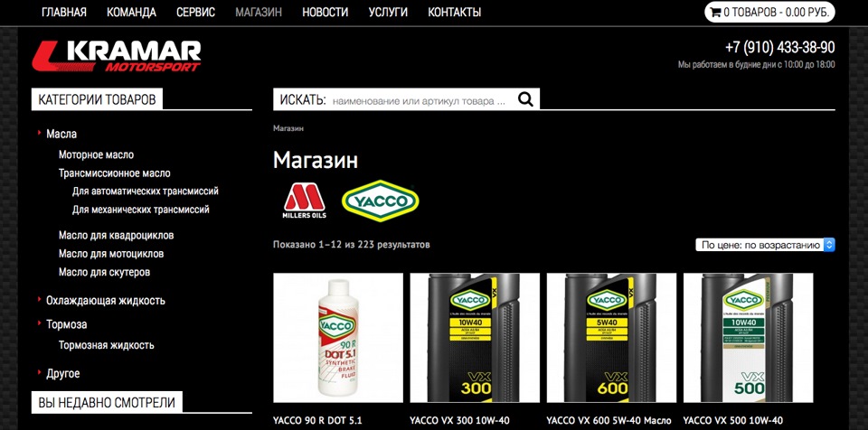Image resolution: width=868 pixels, height=430 pixels.
Task: Open the Yacco VX 600 5W-40 thumbnail
Action: 612,338
